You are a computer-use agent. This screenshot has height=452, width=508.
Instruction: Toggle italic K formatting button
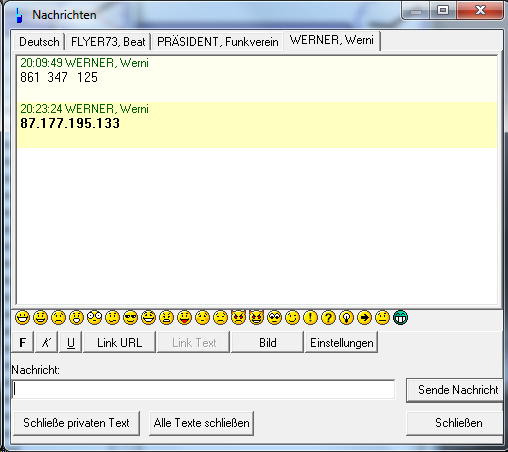46,342
